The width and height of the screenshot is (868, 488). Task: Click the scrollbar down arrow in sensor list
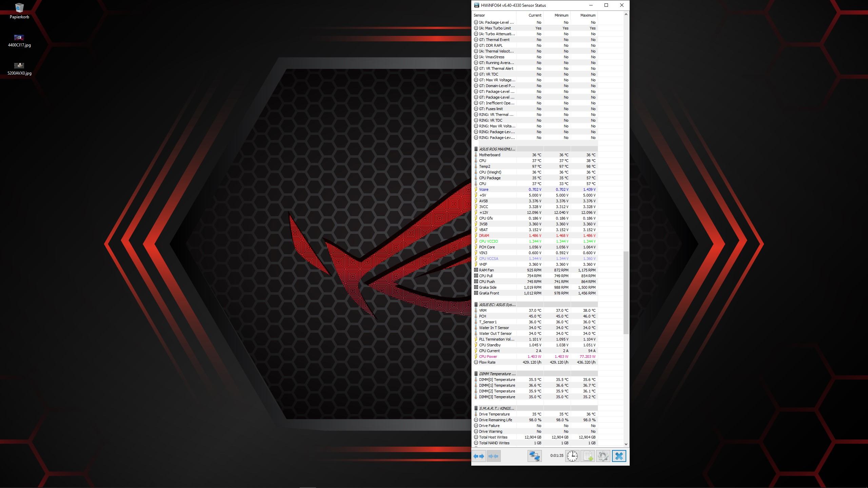pyautogui.click(x=626, y=444)
